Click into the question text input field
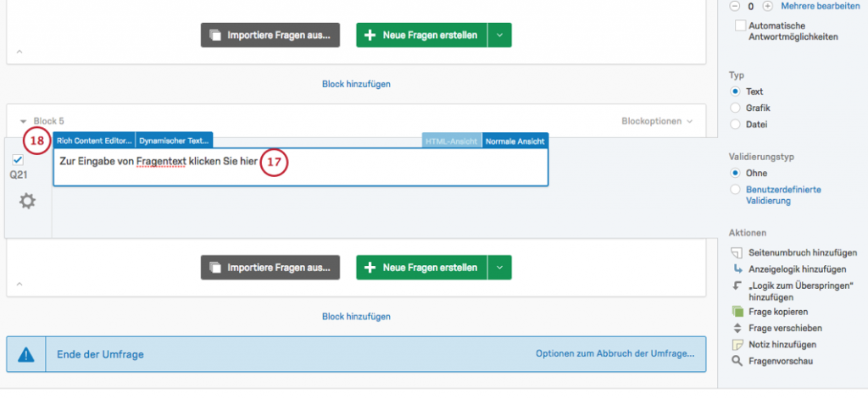The height and width of the screenshot is (399, 868). [301, 167]
